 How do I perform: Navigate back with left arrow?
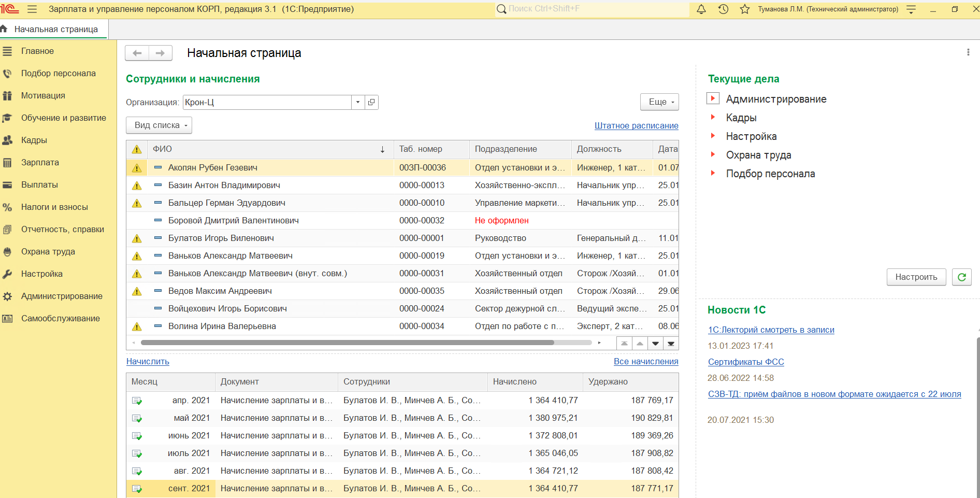click(x=137, y=53)
